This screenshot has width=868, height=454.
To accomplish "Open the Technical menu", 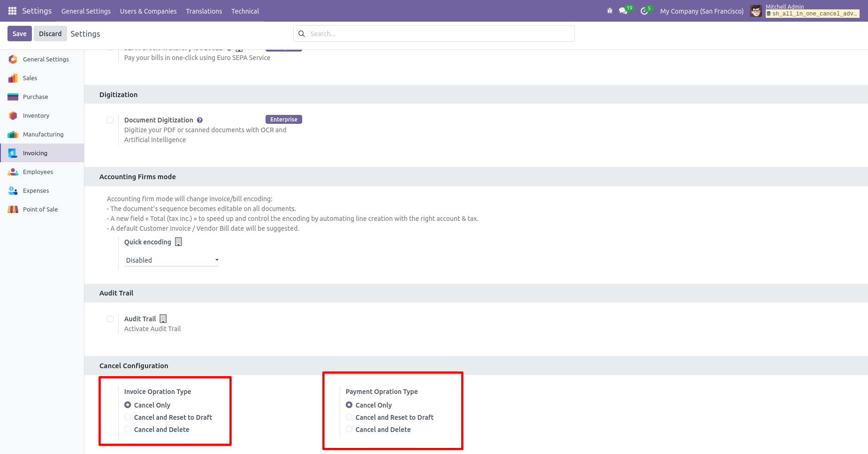I will (x=245, y=11).
